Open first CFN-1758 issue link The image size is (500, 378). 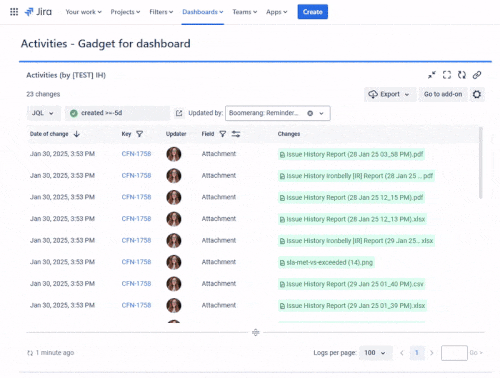[136, 154]
